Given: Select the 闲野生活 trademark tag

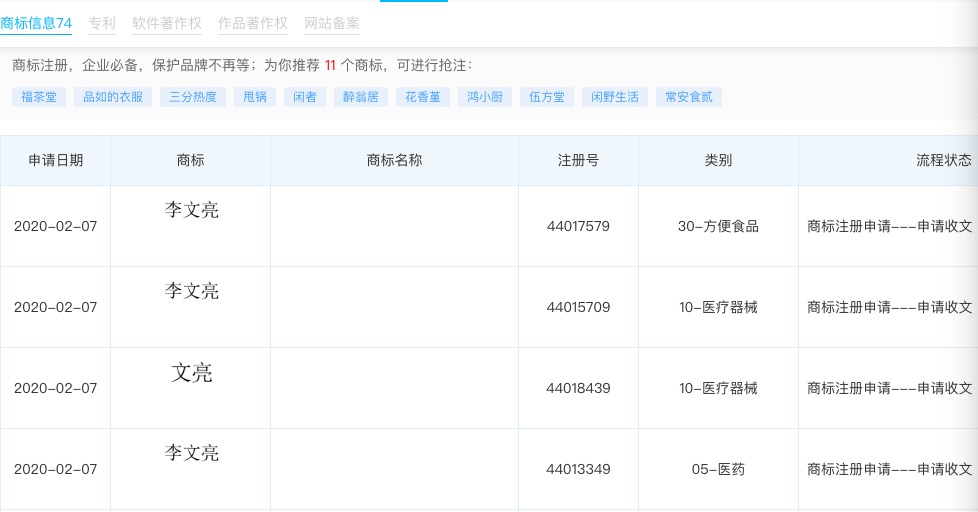Looking at the screenshot, I should pyautogui.click(x=614, y=97).
